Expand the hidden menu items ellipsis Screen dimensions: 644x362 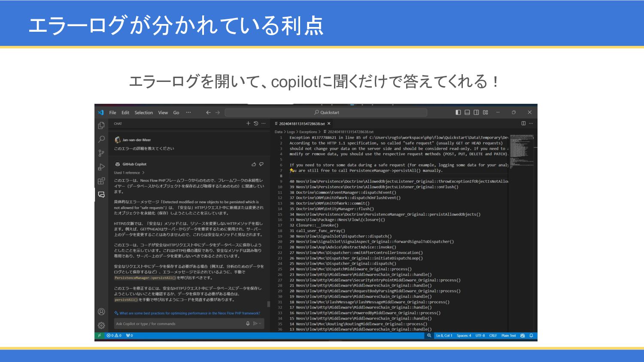pyautogui.click(x=188, y=112)
